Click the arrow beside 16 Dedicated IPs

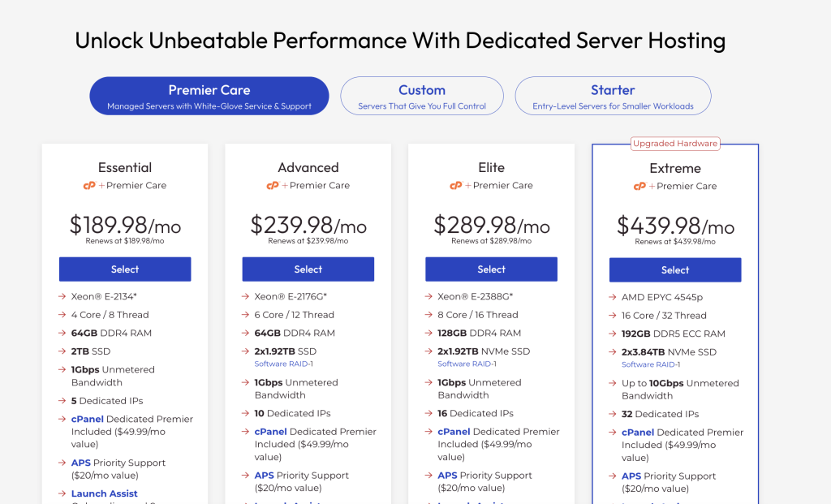(x=430, y=413)
